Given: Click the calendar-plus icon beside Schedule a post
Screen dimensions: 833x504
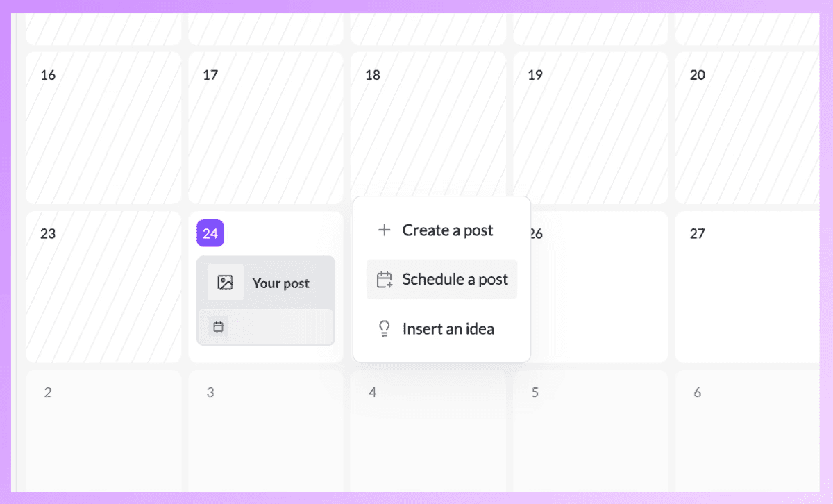Looking at the screenshot, I should tap(385, 278).
